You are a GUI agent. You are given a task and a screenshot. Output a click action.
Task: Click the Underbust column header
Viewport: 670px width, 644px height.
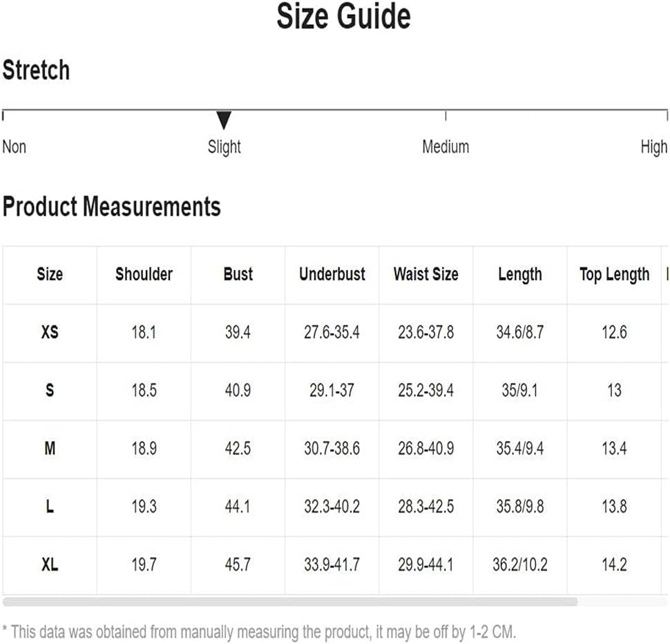pos(332,274)
